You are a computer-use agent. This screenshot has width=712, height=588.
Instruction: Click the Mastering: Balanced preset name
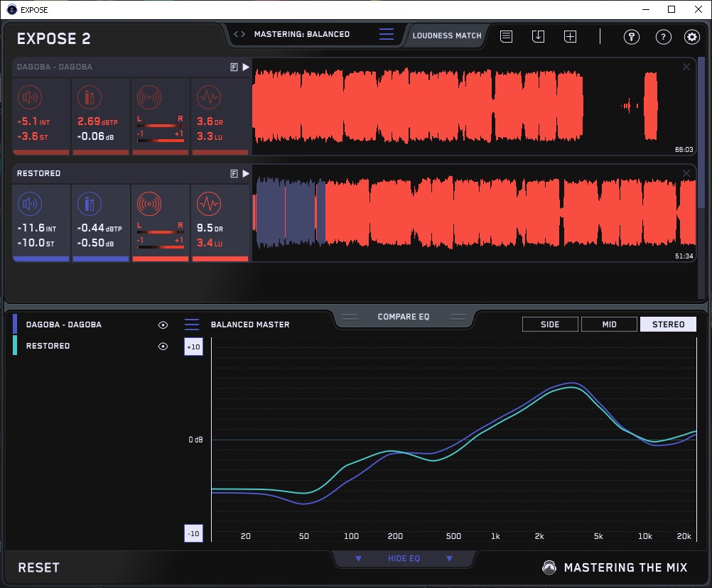click(302, 34)
